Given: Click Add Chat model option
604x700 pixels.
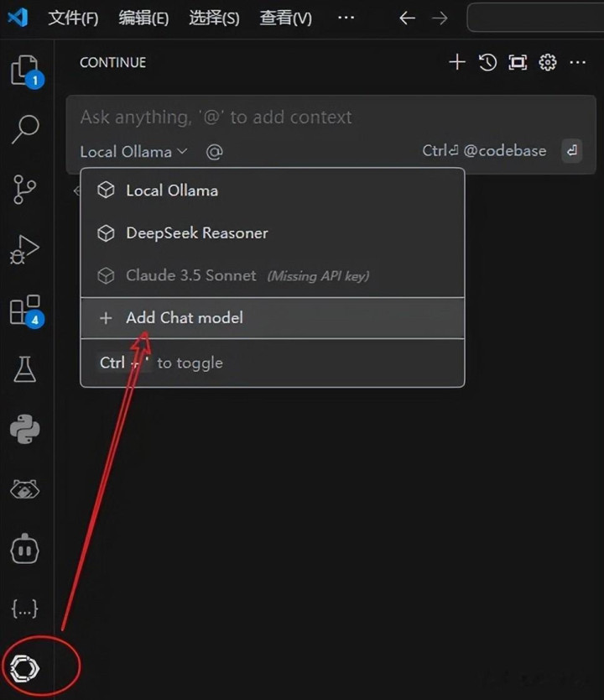Looking at the screenshot, I should pos(273,318).
